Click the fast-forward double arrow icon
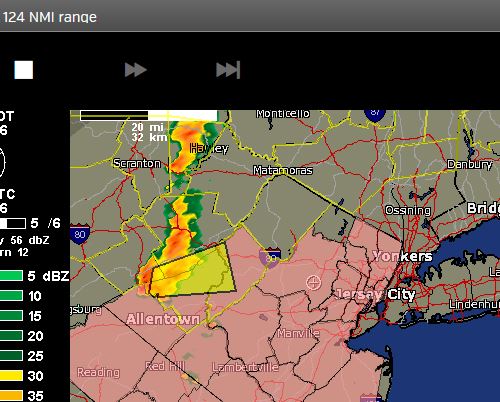Viewport: 500px width, 402px height. coord(136,70)
